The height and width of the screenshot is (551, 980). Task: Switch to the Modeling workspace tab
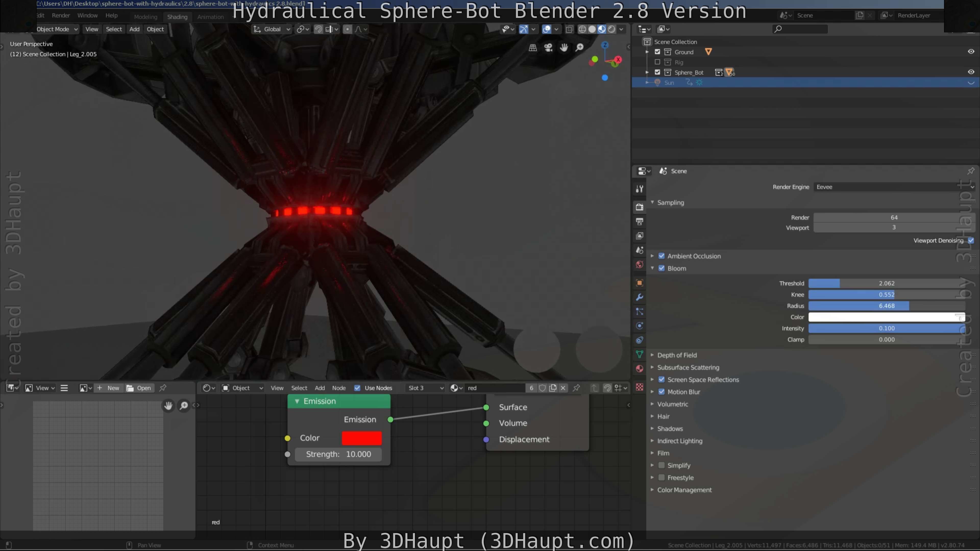coord(145,17)
